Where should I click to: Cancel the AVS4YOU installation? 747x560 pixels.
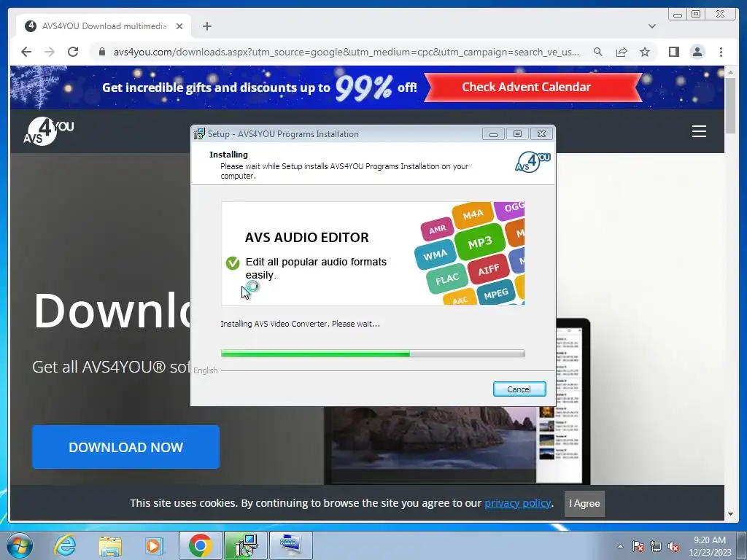[x=519, y=389]
